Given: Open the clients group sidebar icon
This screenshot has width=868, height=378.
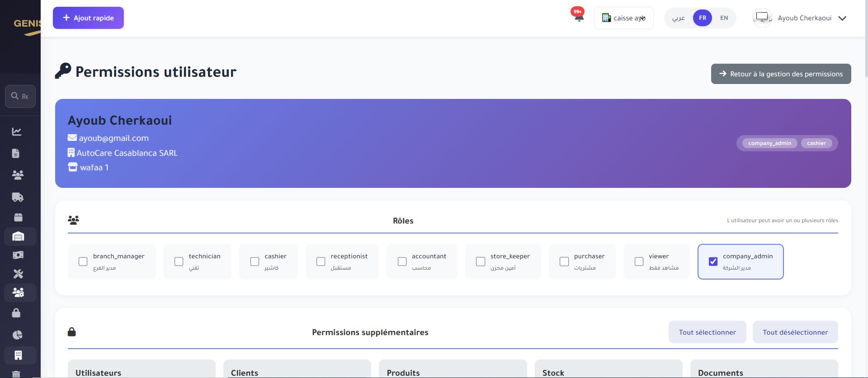Looking at the screenshot, I should coord(18,175).
